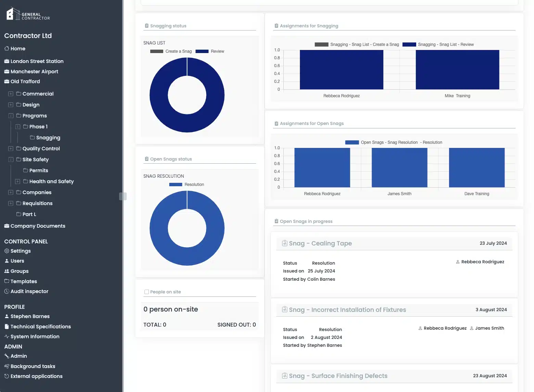
Task: Click the Templates folder icon
Action: point(7,281)
